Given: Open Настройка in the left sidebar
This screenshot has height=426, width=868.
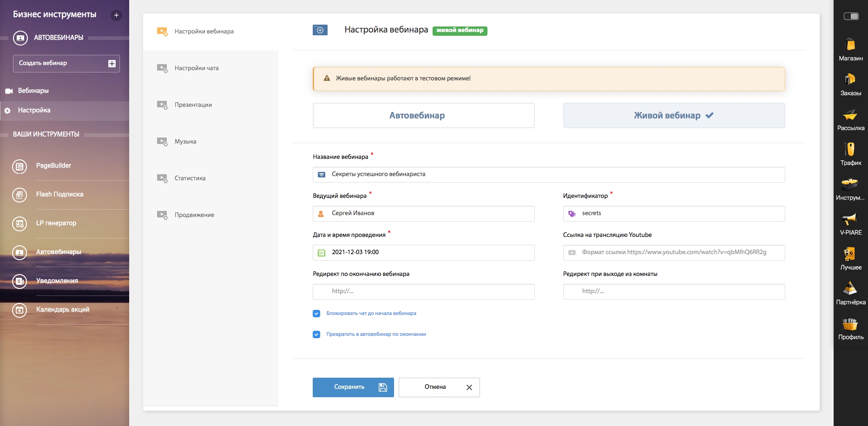Looking at the screenshot, I should 65,111.
